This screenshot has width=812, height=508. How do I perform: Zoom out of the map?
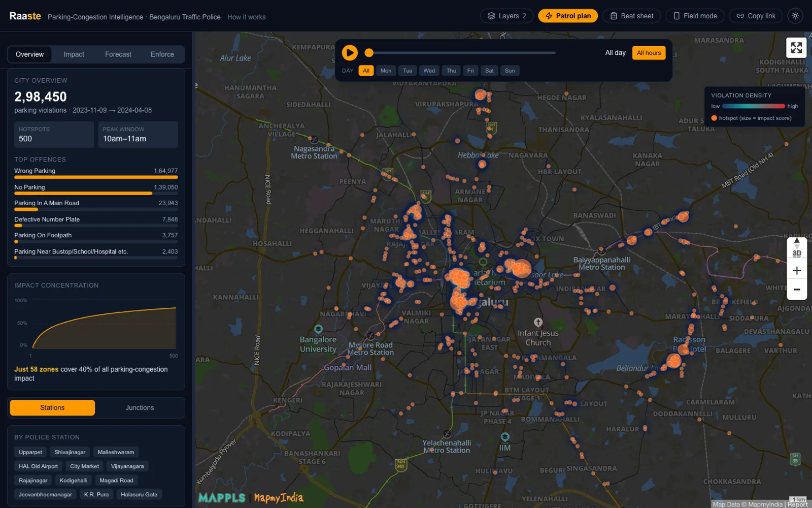[x=797, y=290]
